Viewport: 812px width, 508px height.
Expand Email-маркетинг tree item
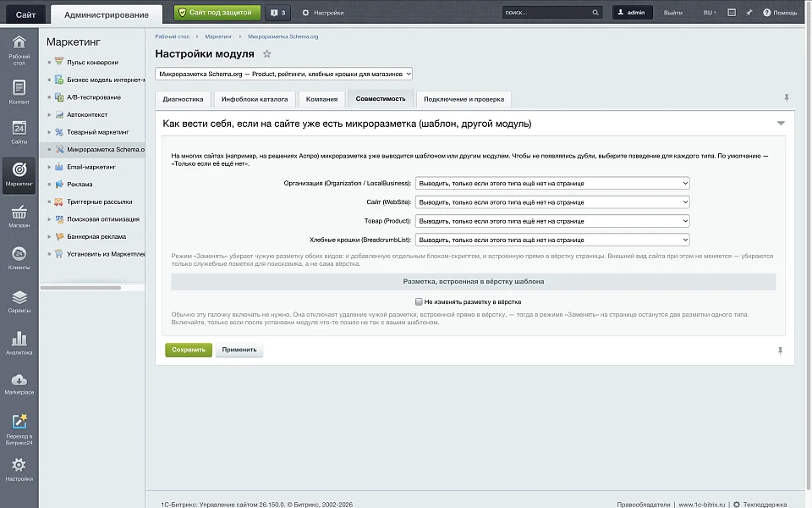point(49,167)
